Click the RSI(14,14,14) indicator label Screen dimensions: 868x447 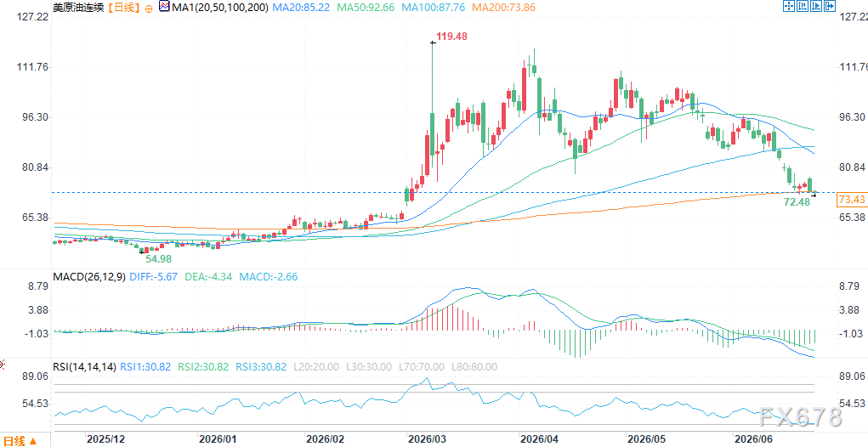click(84, 367)
